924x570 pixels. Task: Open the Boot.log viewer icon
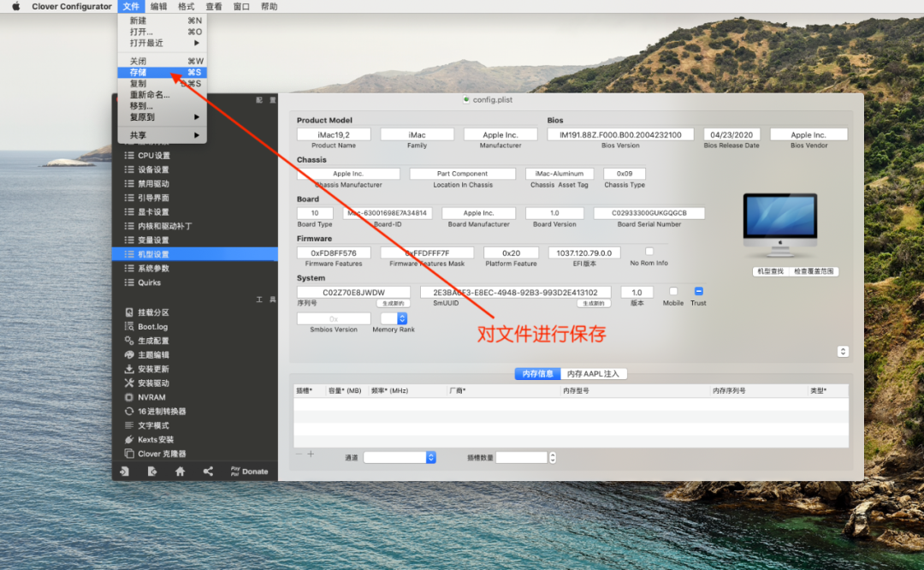click(x=129, y=327)
